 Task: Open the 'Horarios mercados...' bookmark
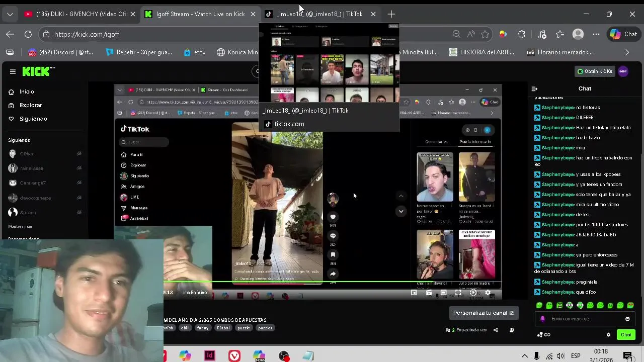[x=559, y=52]
